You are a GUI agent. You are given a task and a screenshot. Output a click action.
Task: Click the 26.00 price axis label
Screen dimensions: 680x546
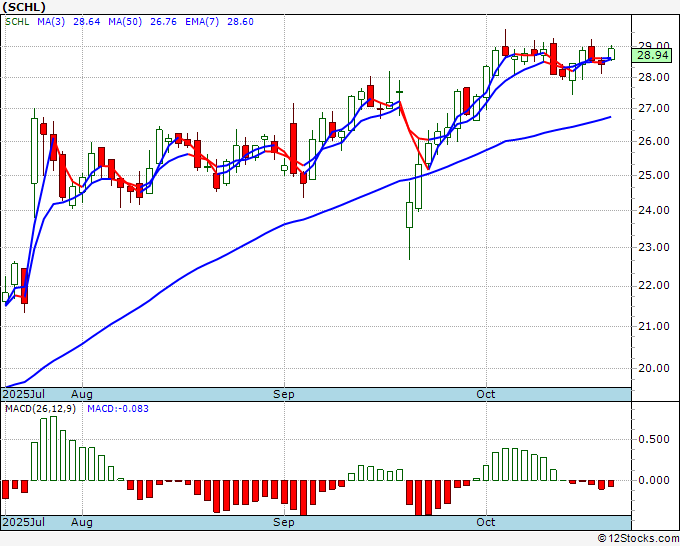pos(654,141)
